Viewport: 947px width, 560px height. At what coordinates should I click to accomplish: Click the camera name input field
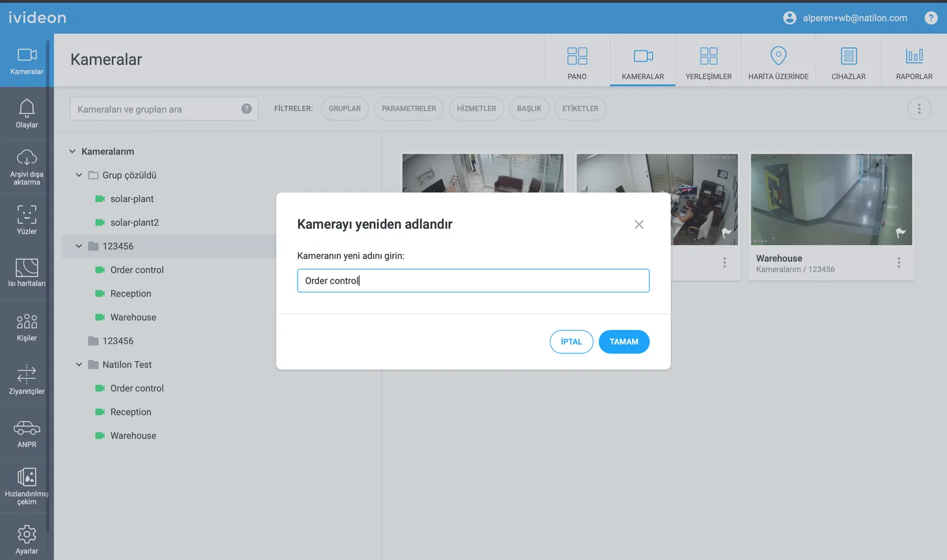coord(473,281)
